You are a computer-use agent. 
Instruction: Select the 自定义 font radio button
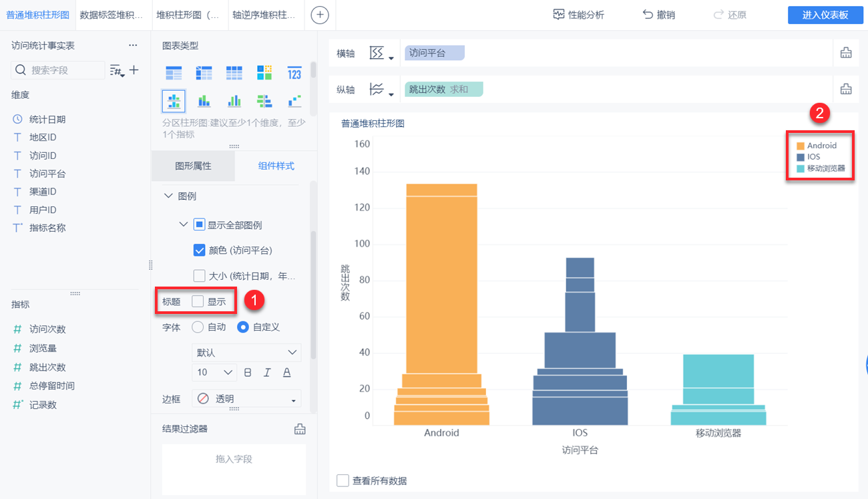click(244, 327)
